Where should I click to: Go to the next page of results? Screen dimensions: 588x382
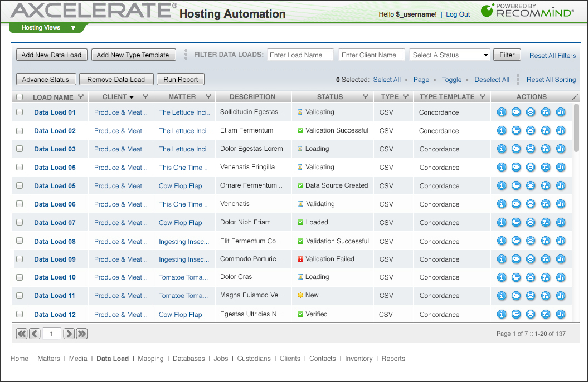(69, 334)
